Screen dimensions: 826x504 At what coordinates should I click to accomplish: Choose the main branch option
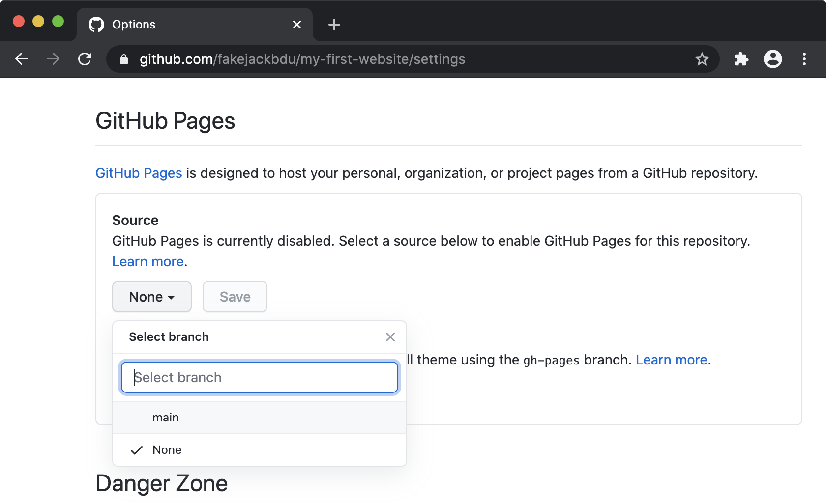[x=260, y=418]
